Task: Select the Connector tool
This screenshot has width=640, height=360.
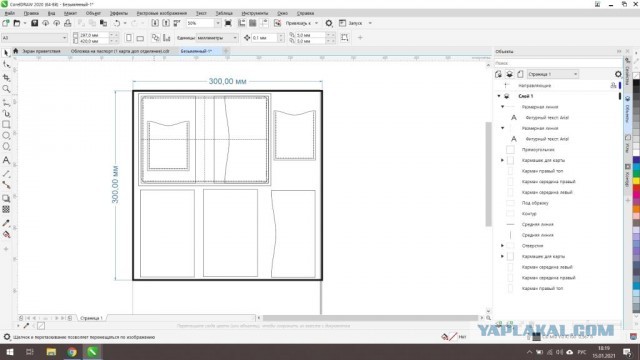Action: tap(6, 185)
